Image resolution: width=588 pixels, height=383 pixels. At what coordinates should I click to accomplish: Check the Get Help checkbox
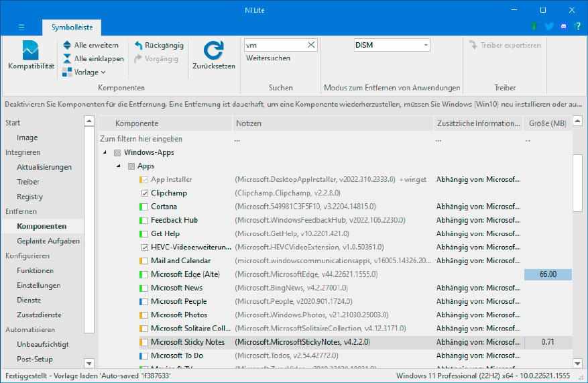pos(144,233)
